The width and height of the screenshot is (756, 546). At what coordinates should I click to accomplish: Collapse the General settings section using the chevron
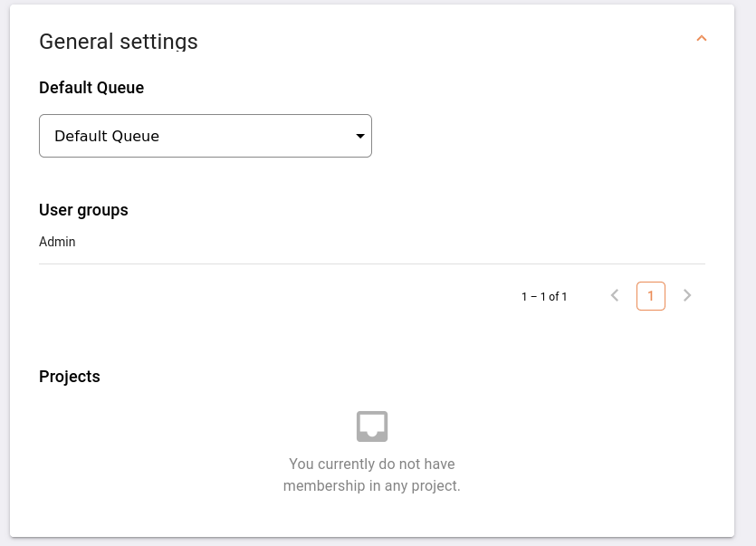pyautogui.click(x=702, y=39)
